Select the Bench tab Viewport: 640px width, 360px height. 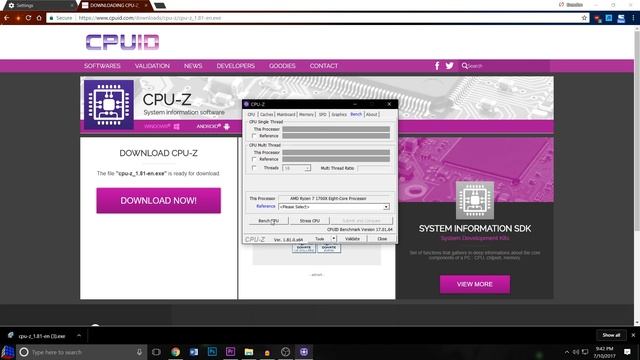tap(356, 114)
